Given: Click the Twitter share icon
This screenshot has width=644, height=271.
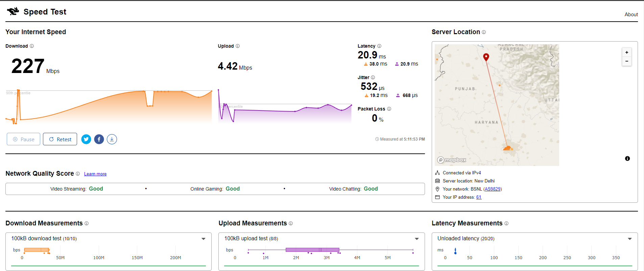Looking at the screenshot, I should pos(86,139).
